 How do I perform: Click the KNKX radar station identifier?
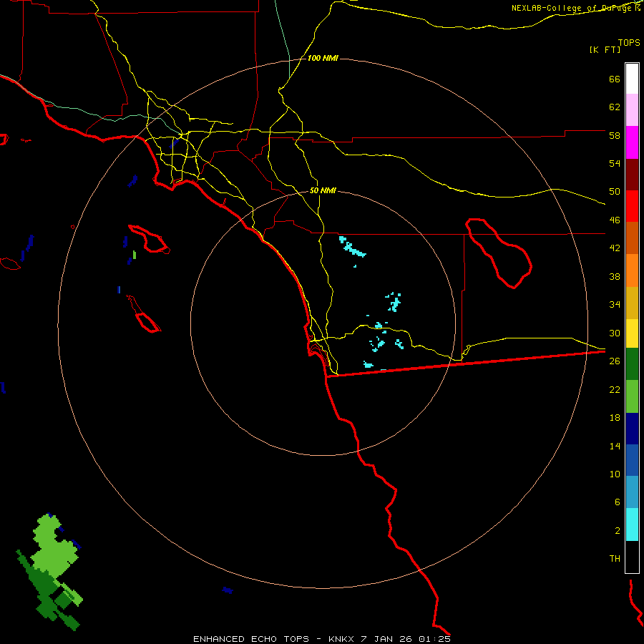point(342,639)
